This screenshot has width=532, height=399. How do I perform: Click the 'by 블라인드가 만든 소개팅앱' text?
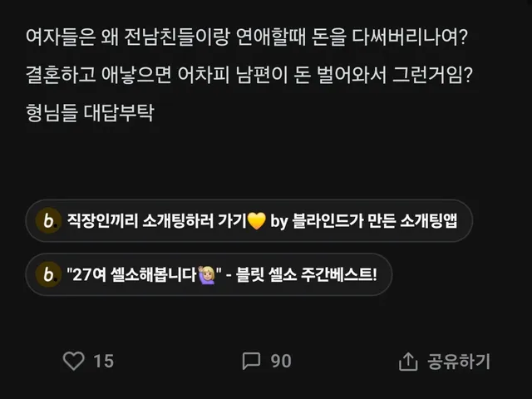(x=364, y=221)
